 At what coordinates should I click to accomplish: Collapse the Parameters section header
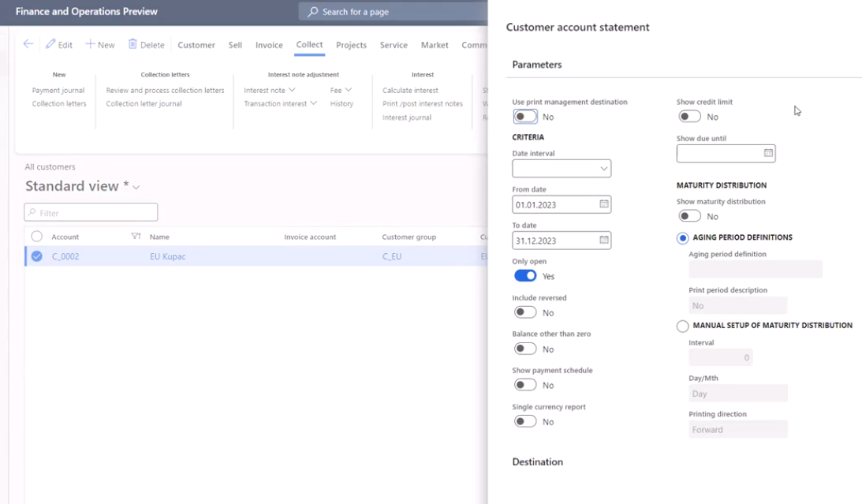537,65
